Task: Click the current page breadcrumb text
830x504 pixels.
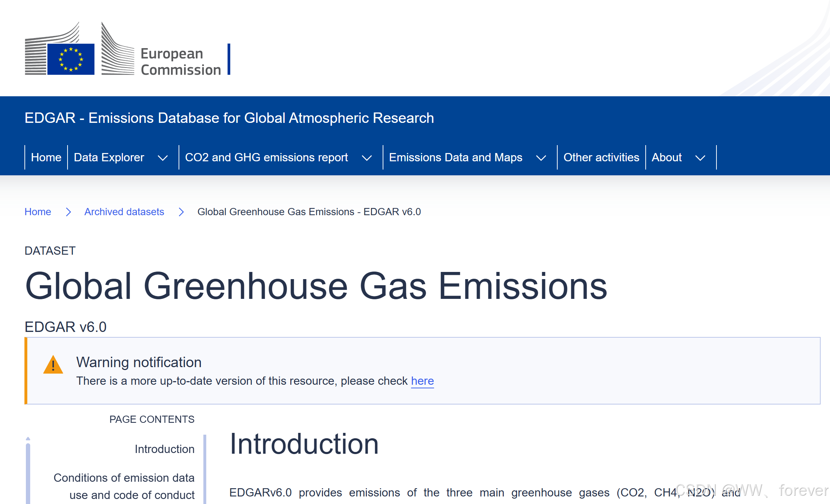Action: pos(309,212)
